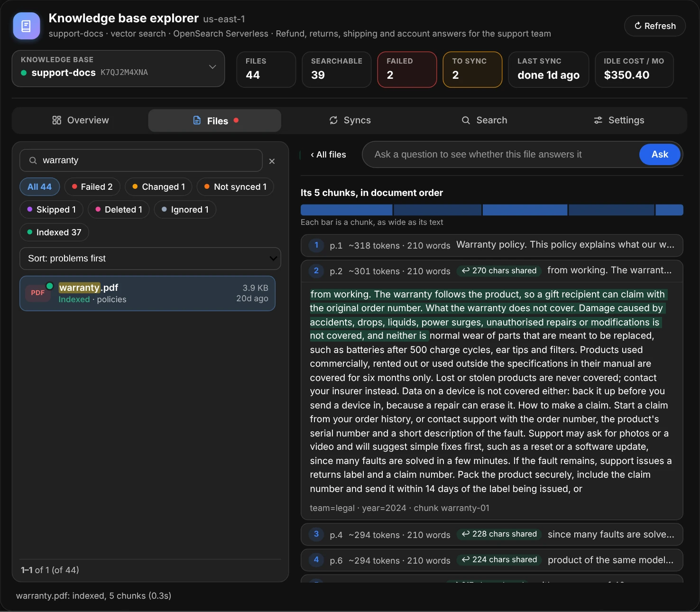This screenshot has height=612, width=700.
Task: Toggle the Deleted 1 filter chip
Action: point(119,210)
